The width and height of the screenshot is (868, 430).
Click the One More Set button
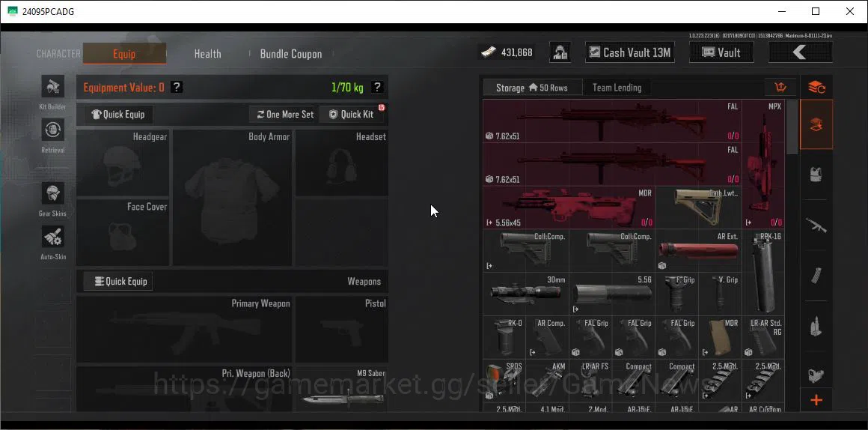click(284, 114)
